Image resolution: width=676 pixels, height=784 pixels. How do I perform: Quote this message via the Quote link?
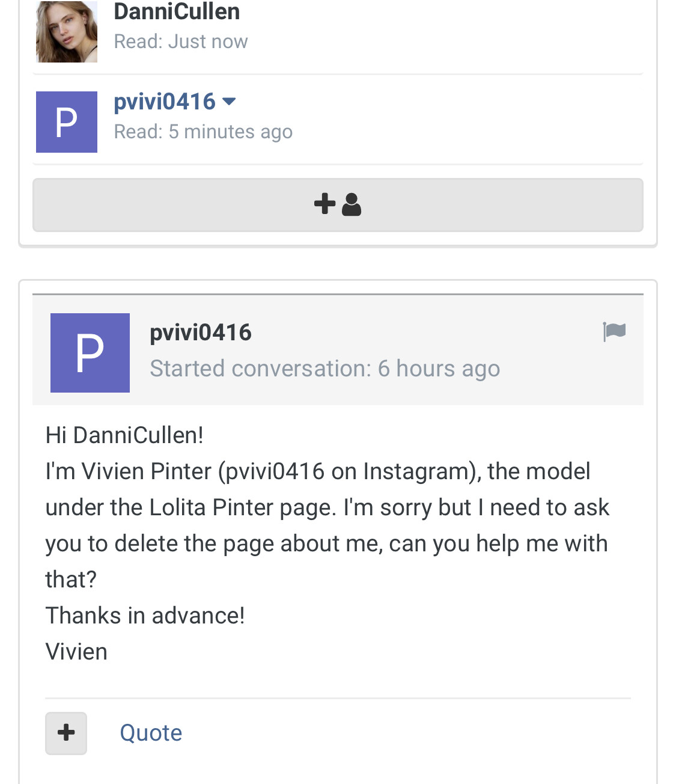(151, 733)
